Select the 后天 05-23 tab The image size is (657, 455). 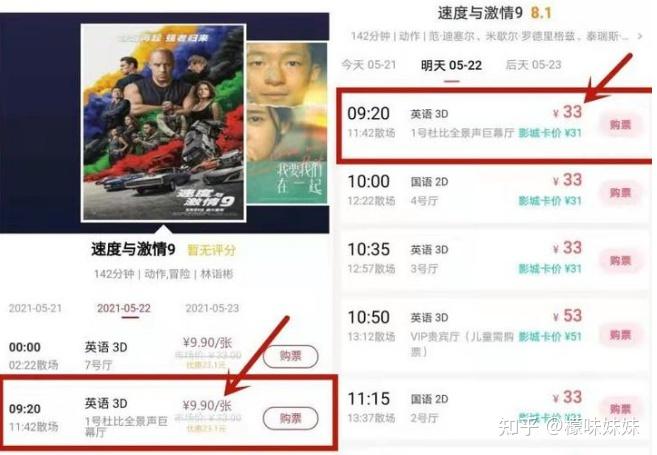(x=533, y=65)
